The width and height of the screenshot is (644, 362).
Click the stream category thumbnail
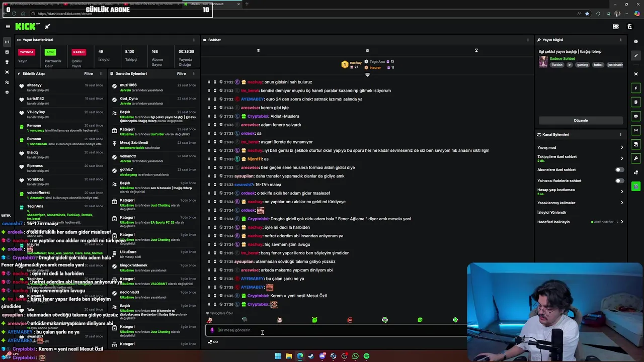(543, 61)
